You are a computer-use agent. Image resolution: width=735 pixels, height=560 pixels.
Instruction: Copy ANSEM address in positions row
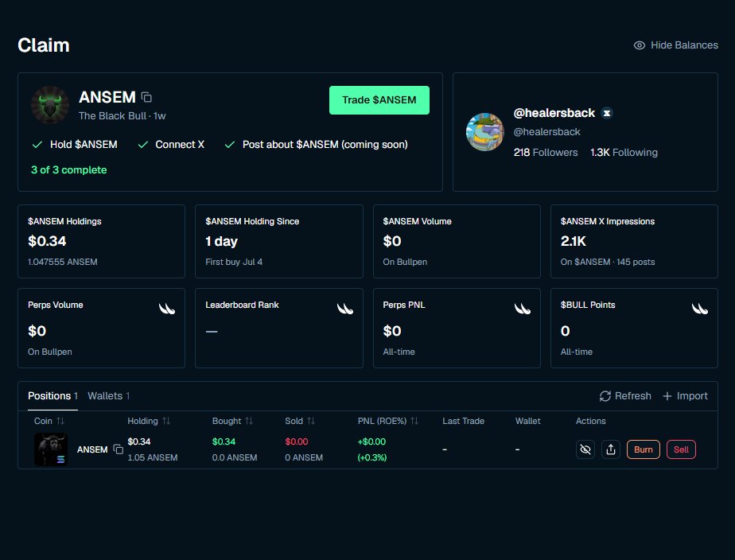click(118, 449)
